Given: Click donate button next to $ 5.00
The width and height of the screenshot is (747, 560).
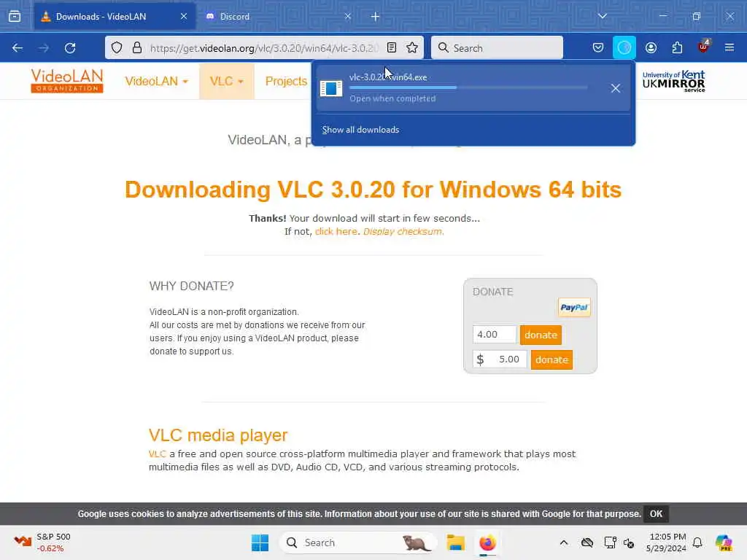Looking at the screenshot, I should tap(551, 359).
